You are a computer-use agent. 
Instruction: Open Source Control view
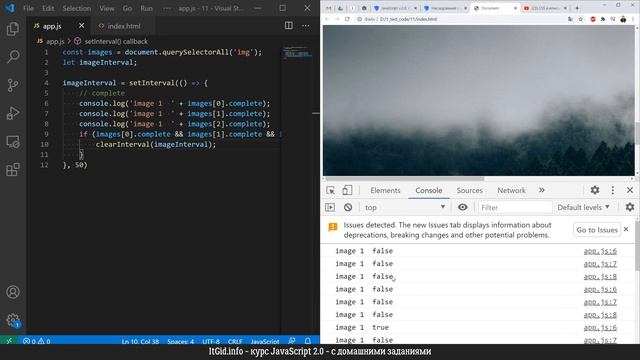click(x=13, y=85)
